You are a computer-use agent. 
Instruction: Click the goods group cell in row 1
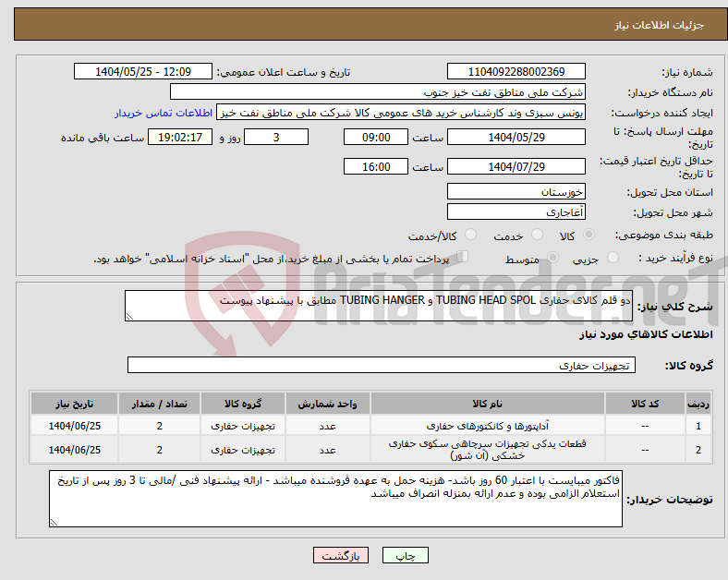tap(243, 426)
